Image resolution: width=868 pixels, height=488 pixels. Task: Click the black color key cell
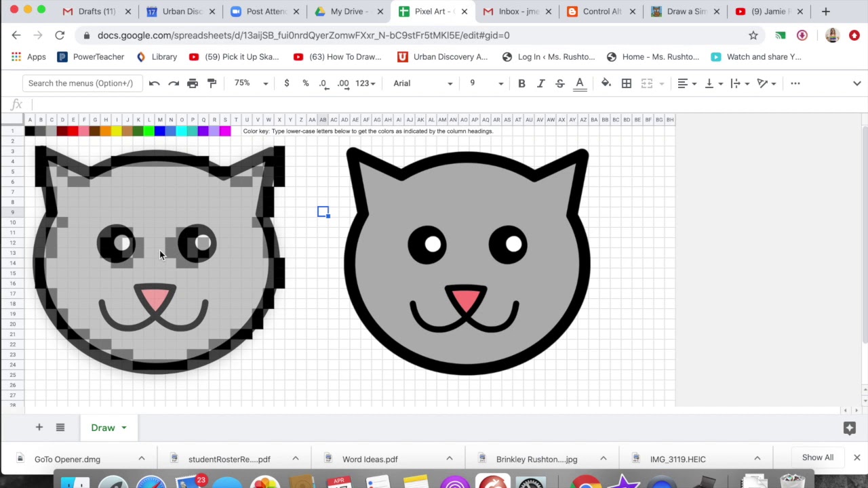pos(30,131)
